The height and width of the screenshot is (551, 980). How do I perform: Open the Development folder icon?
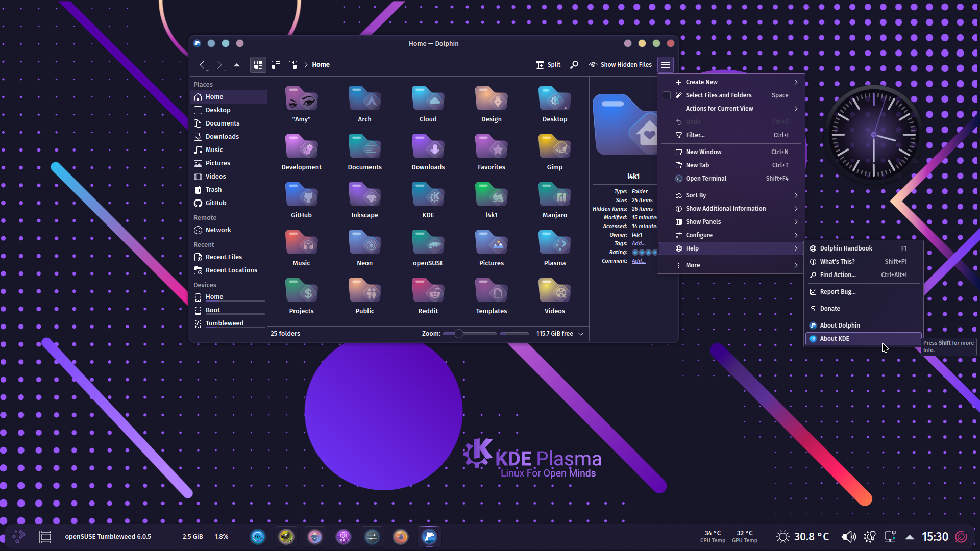click(x=301, y=147)
